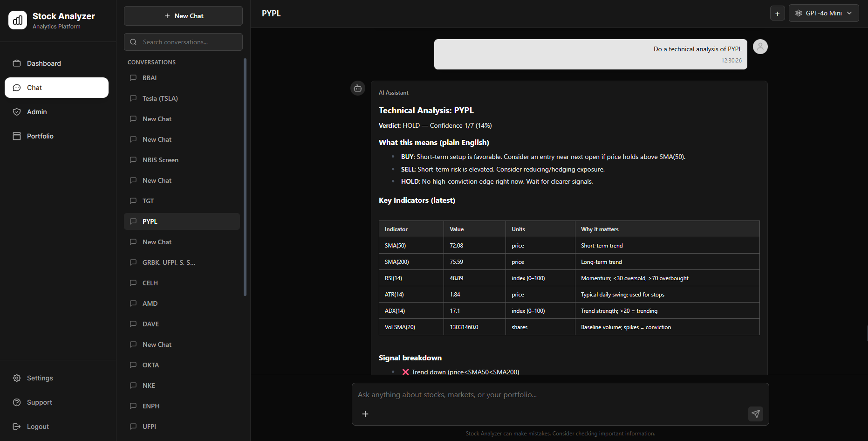Click the user avatar beside the PYPL question
Image resolution: width=868 pixels, height=441 pixels.
click(x=760, y=47)
